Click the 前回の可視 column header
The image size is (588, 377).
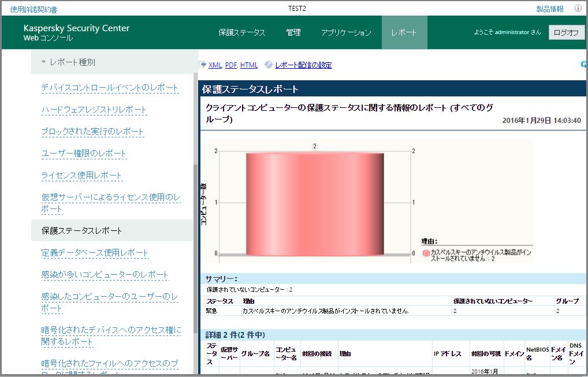(x=486, y=353)
